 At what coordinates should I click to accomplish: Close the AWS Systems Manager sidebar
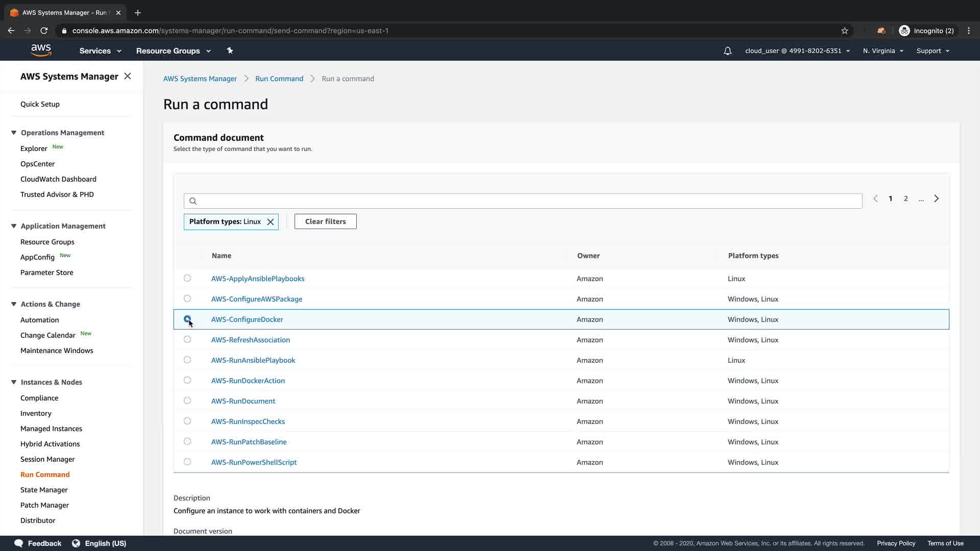pos(128,76)
